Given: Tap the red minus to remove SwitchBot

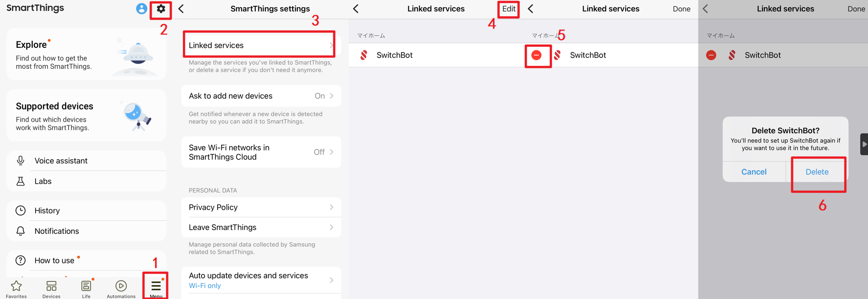Looking at the screenshot, I should tap(538, 56).
